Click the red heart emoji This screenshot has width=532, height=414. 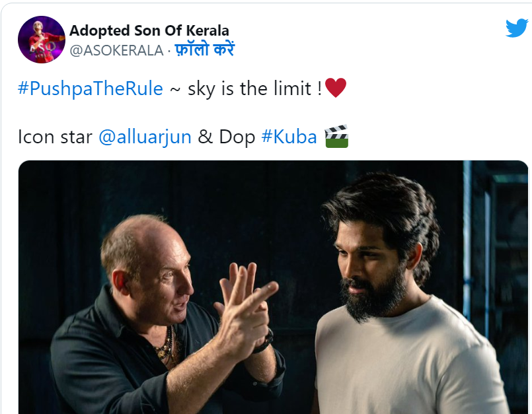(x=336, y=87)
